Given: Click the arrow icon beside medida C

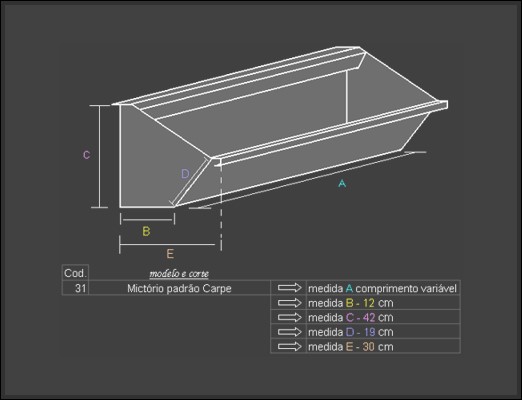Looking at the screenshot, I should pos(289,317).
